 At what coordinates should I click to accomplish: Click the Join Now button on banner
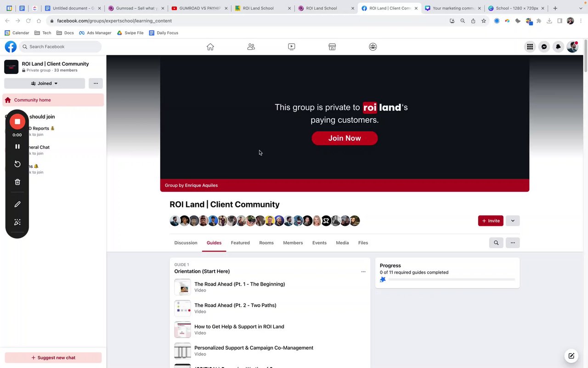[345, 138]
